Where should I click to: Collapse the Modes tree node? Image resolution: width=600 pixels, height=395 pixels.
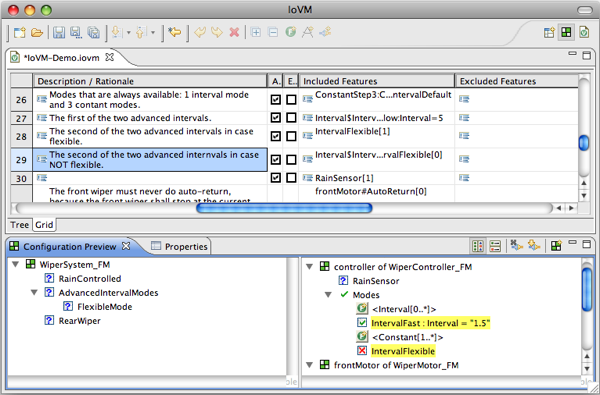pyautogui.click(x=328, y=295)
